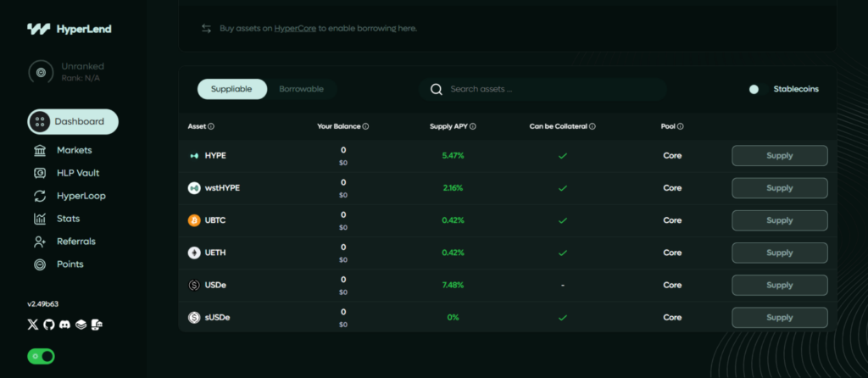Click the collateral checkmark in HYPE row
868x378 pixels.
click(x=563, y=156)
